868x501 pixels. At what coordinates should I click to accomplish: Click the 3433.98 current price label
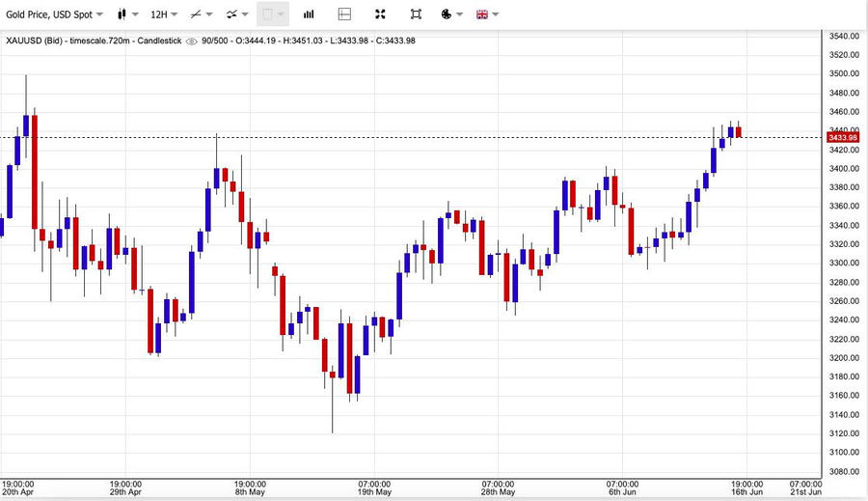[x=843, y=137]
